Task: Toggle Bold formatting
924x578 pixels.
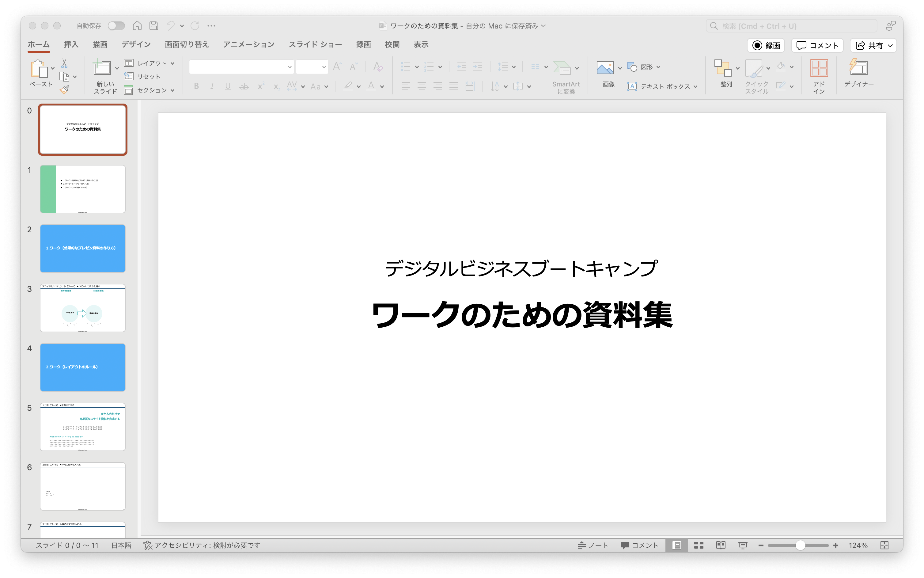Action: pos(196,86)
